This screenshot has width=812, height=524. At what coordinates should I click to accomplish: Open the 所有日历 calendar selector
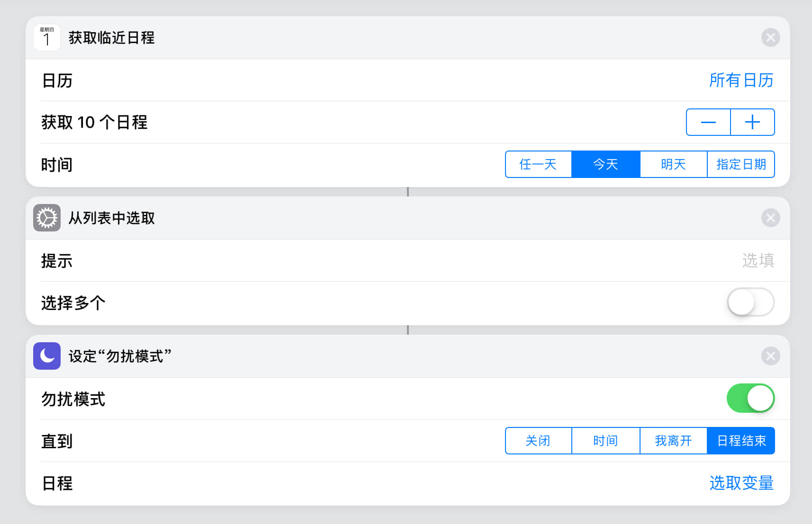[741, 80]
